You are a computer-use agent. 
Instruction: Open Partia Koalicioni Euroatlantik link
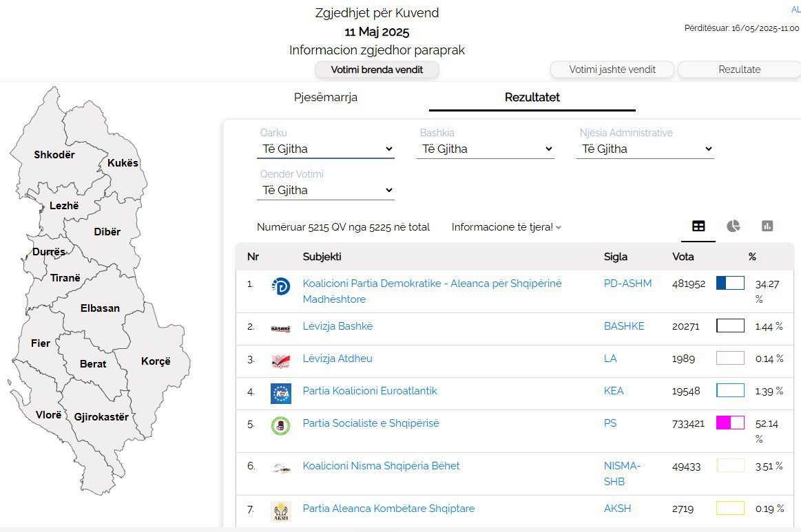pyautogui.click(x=370, y=391)
